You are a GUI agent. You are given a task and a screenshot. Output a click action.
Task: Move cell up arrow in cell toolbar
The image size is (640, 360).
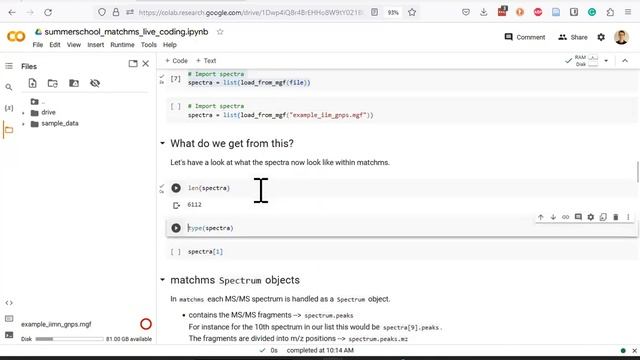(x=540, y=217)
